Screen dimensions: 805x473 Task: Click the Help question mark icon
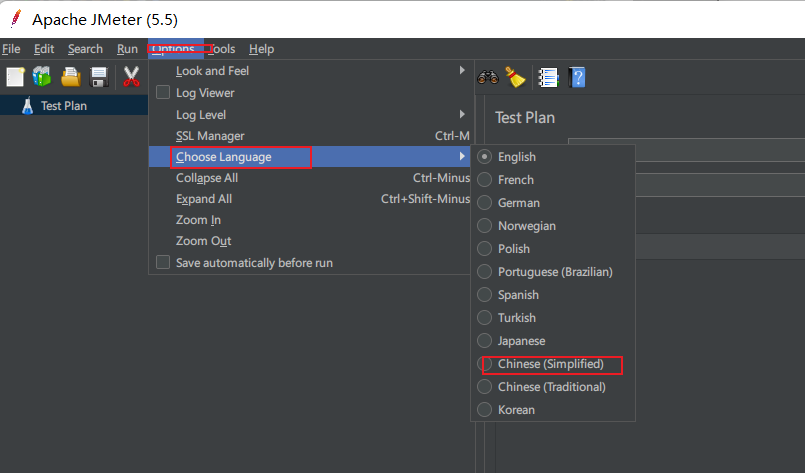577,77
